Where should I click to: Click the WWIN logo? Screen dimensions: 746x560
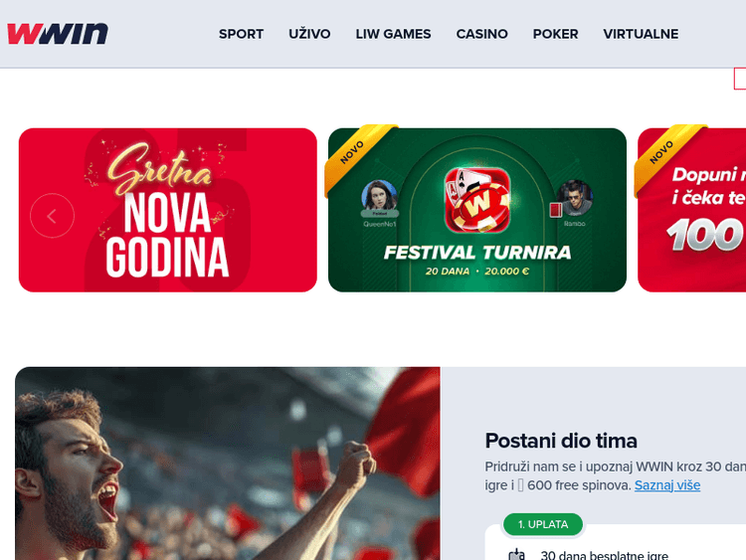[x=58, y=34]
